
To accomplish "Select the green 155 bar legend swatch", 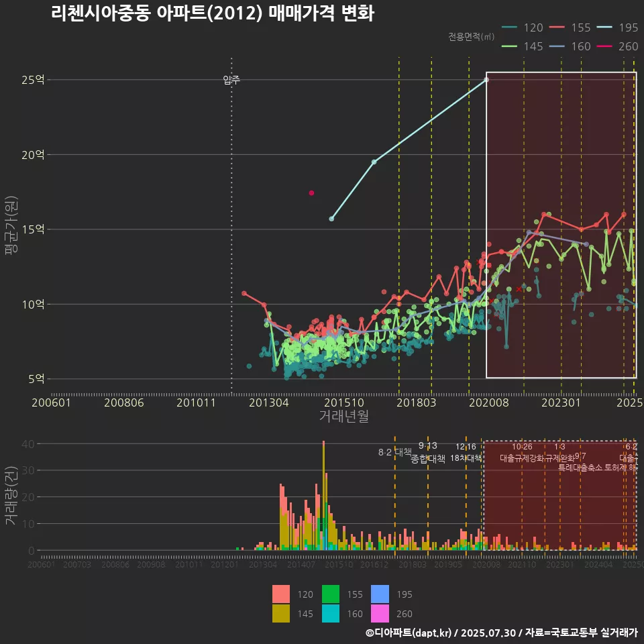I will pos(331,594).
